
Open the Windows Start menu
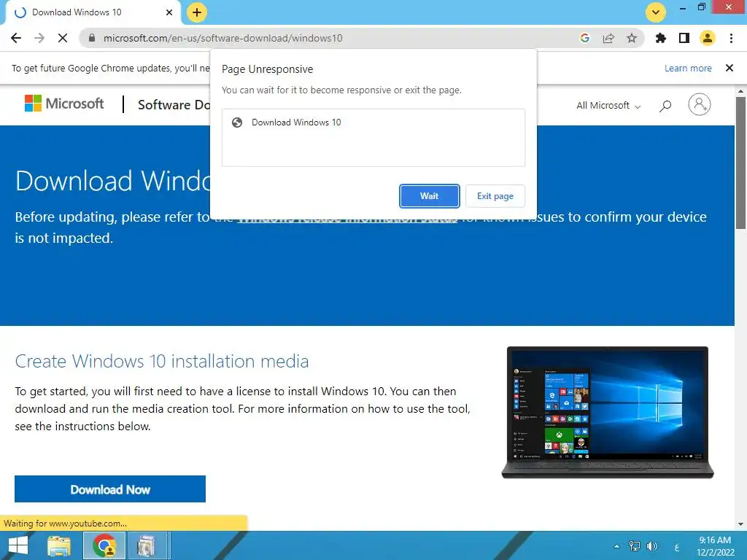point(18,545)
